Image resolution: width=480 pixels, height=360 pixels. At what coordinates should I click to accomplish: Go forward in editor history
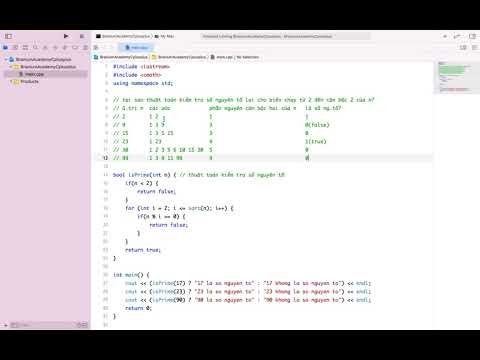pos(113,48)
